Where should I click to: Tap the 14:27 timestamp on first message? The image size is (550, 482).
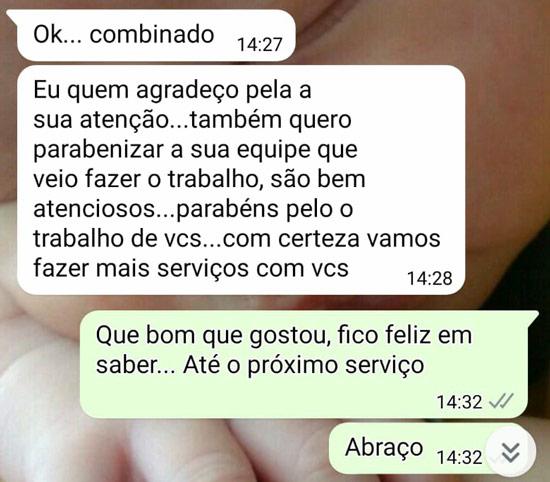pos(260,45)
